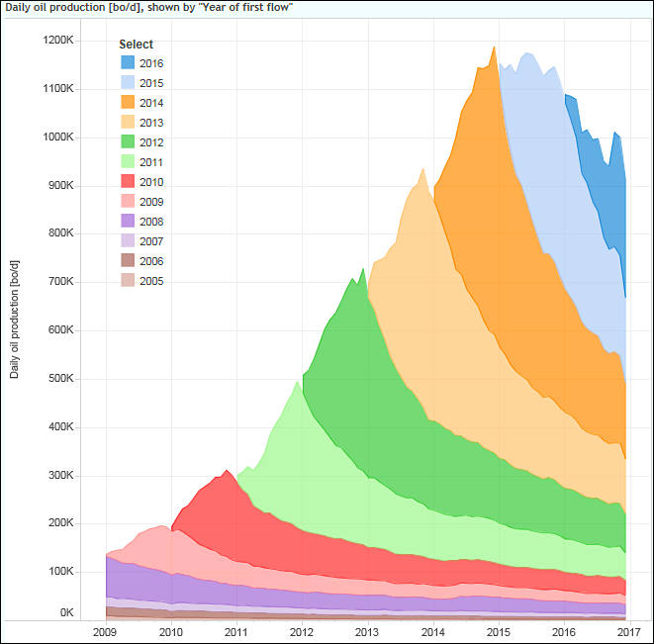
Task: Click the 2012 legend label text
Action: pos(151,142)
